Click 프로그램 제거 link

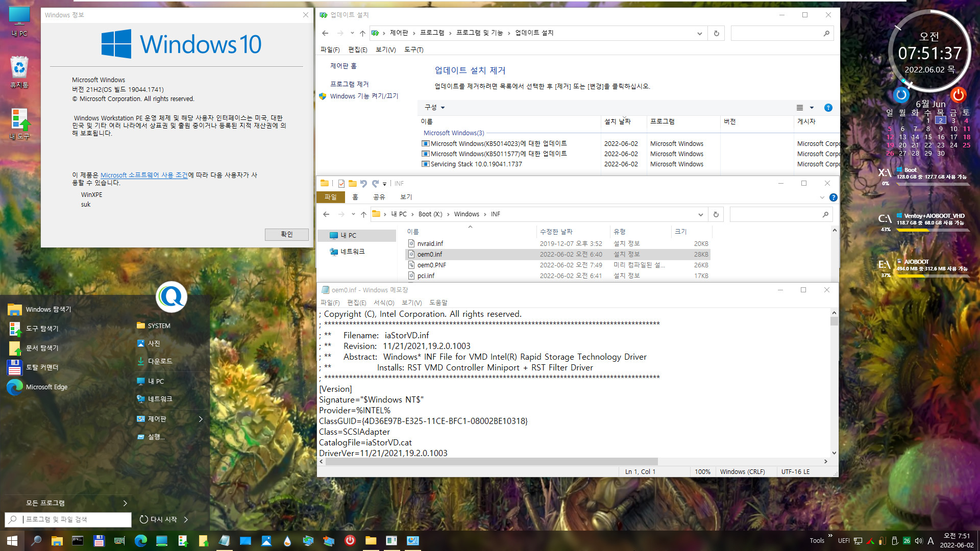click(x=349, y=84)
